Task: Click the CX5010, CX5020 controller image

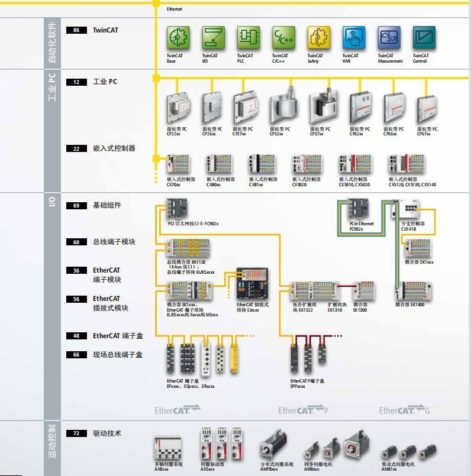Action: tap(356, 164)
